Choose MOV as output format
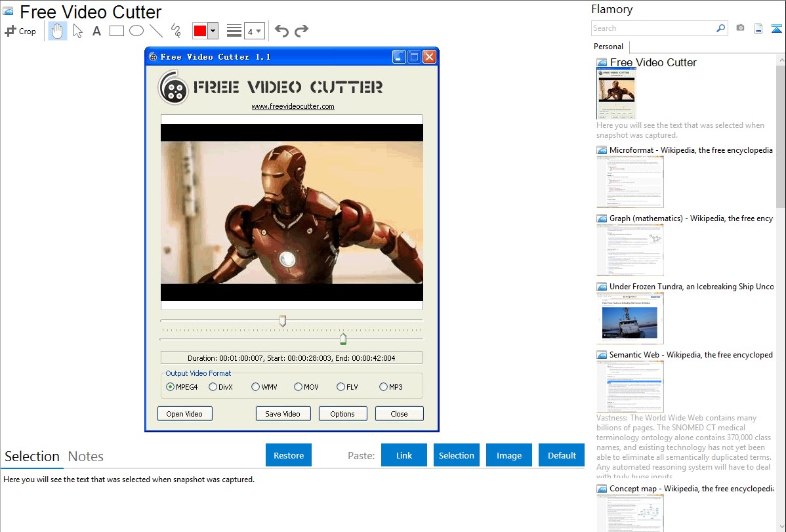The height and width of the screenshot is (532, 786). pos(306,387)
